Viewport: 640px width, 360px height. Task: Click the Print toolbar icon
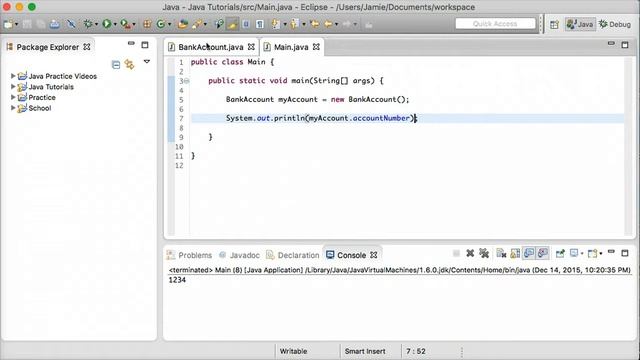[54, 24]
